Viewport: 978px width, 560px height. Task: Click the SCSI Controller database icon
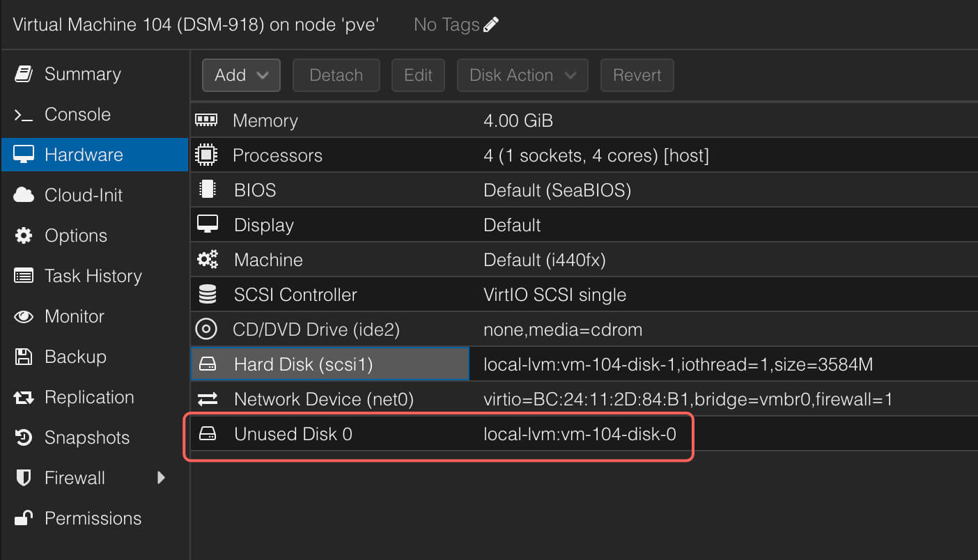tap(207, 295)
